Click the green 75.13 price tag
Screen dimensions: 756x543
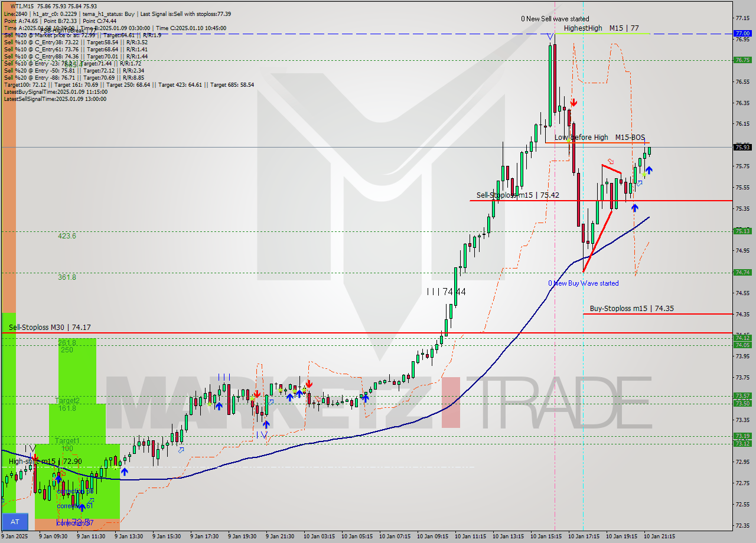click(742, 231)
